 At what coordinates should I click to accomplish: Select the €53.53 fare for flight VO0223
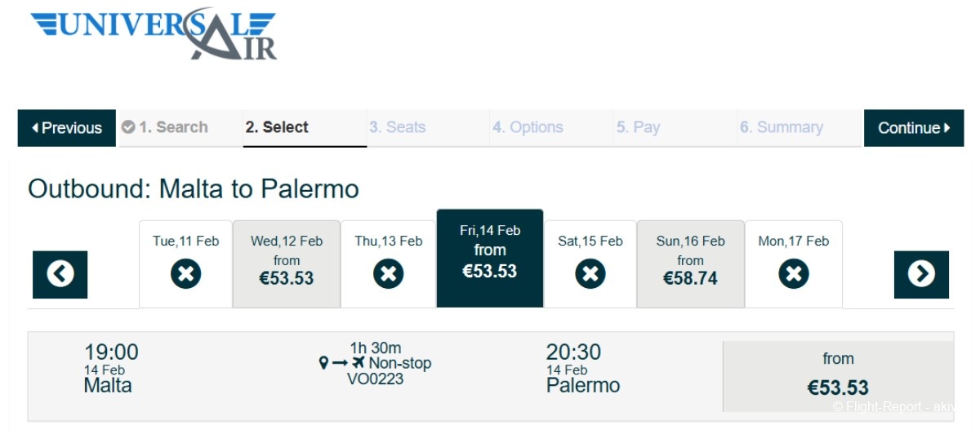click(837, 376)
